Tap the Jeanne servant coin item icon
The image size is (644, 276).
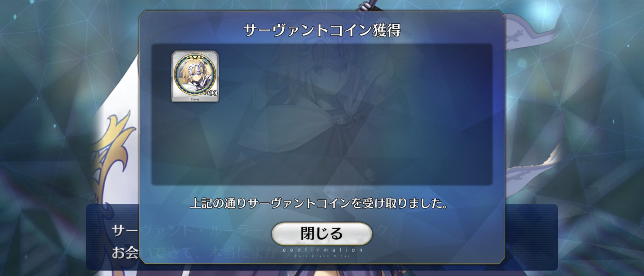click(195, 76)
